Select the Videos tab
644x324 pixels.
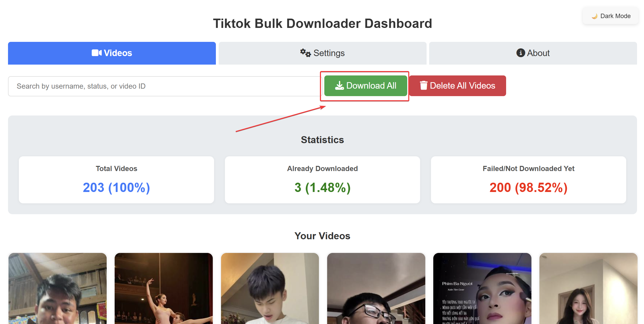coord(112,53)
